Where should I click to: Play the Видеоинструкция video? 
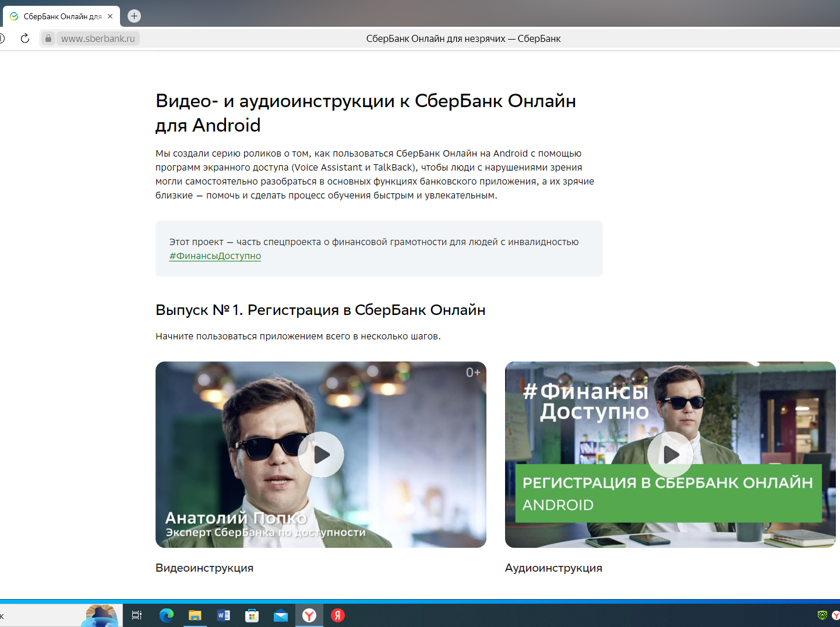click(321, 455)
